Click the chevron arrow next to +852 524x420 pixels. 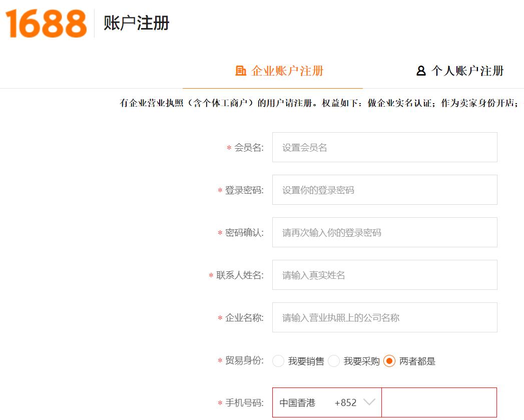pos(369,402)
